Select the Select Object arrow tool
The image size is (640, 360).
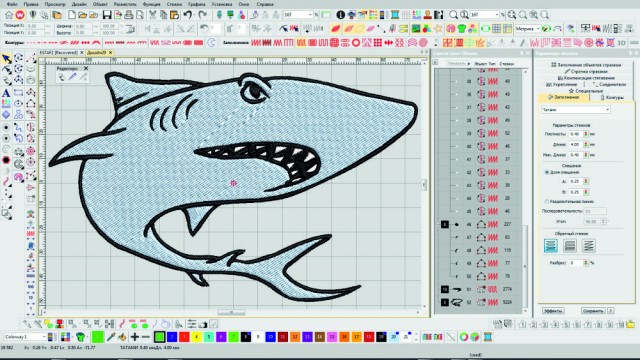6,59
